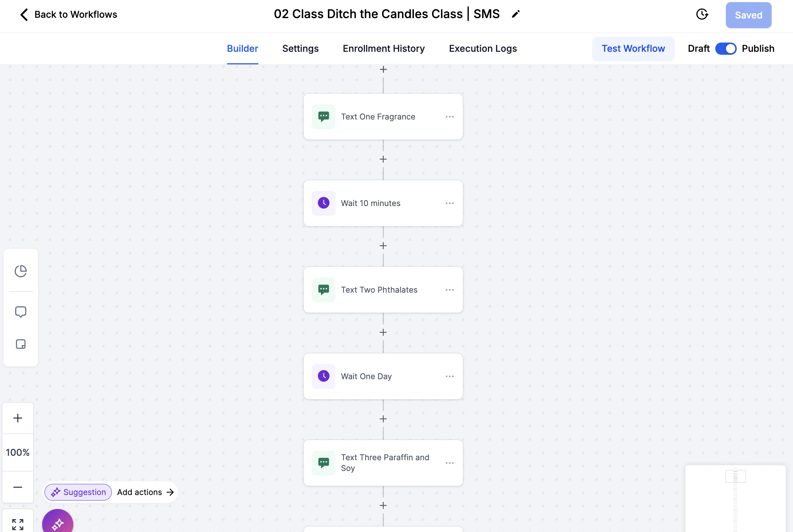This screenshot has width=793, height=532.
Task: Go Back to Workflows
Action: click(x=68, y=14)
